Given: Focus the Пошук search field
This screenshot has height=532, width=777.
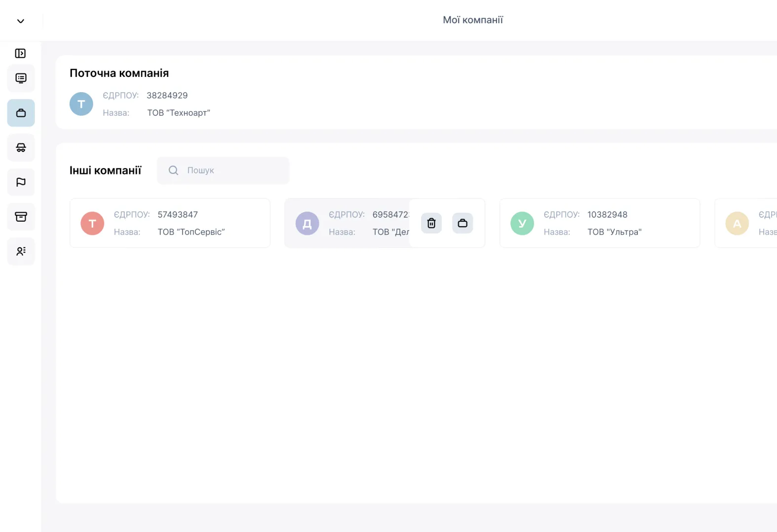Looking at the screenshot, I should (x=223, y=170).
